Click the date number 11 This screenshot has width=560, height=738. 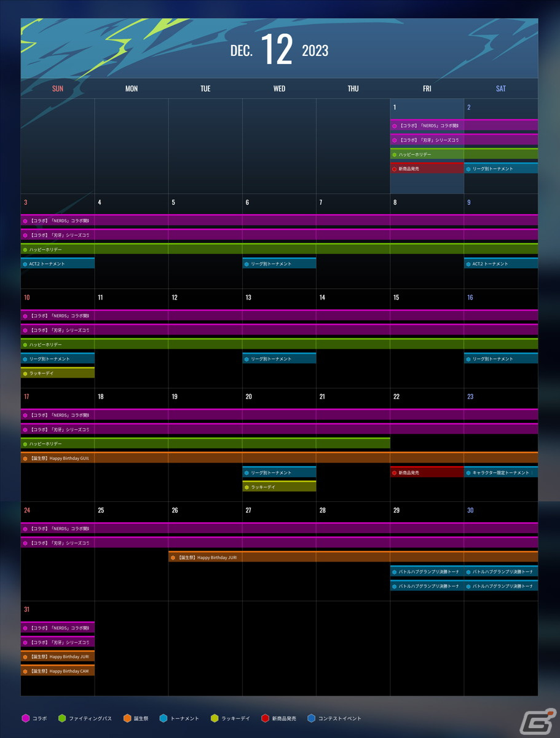tap(100, 298)
